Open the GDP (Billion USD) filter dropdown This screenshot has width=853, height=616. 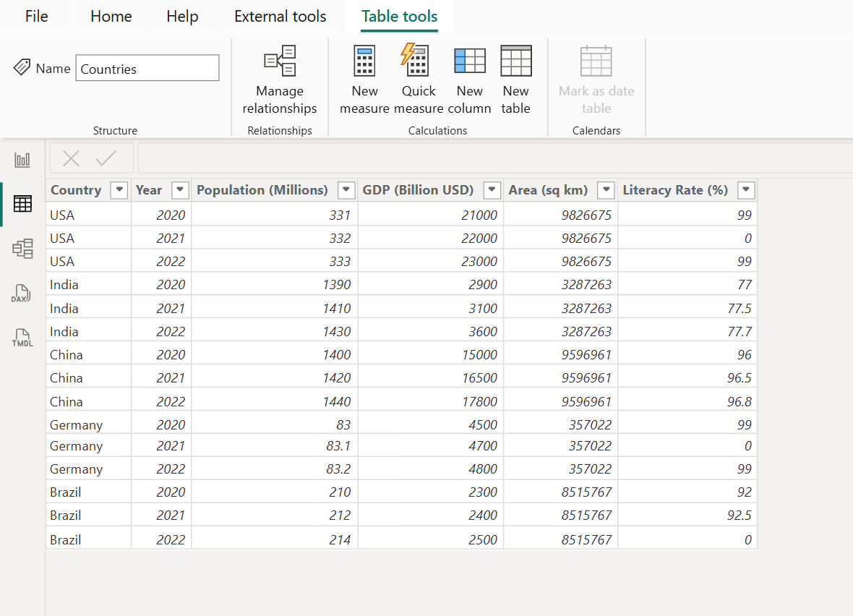(x=492, y=190)
